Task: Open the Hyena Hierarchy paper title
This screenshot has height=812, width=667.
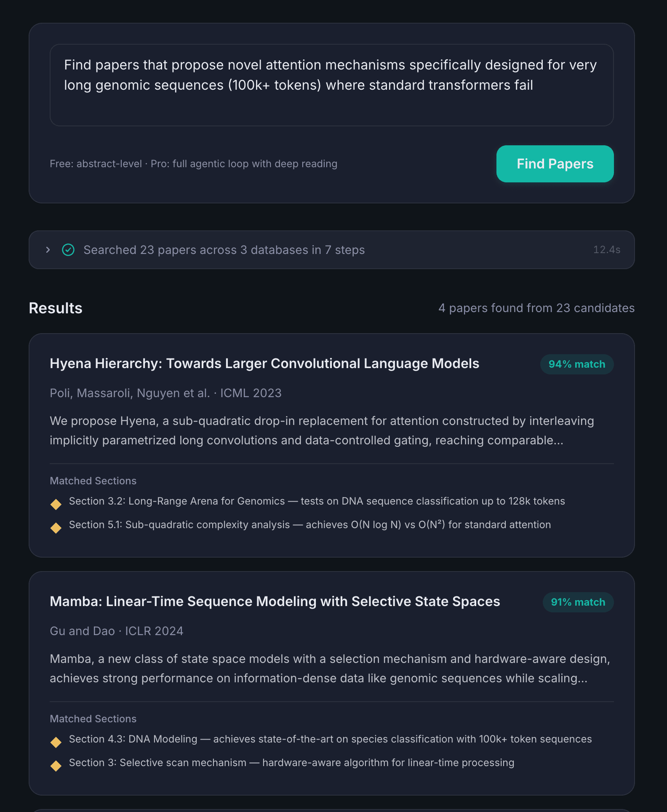Action: (264, 363)
